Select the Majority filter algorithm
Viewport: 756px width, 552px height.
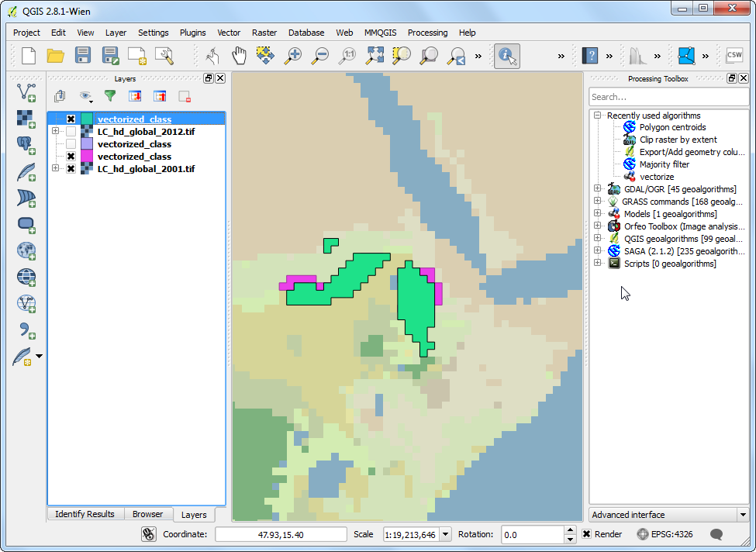click(x=665, y=164)
